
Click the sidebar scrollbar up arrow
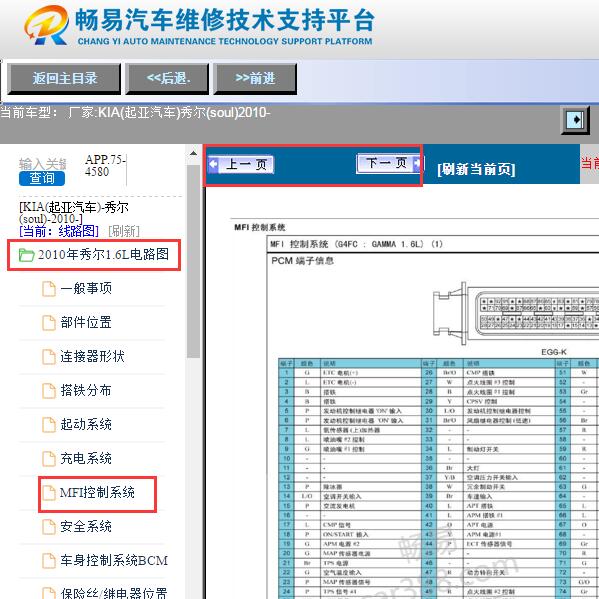pos(193,154)
